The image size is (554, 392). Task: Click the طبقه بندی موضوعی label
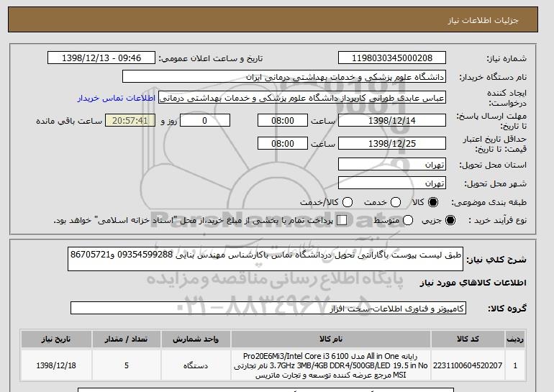click(489, 202)
